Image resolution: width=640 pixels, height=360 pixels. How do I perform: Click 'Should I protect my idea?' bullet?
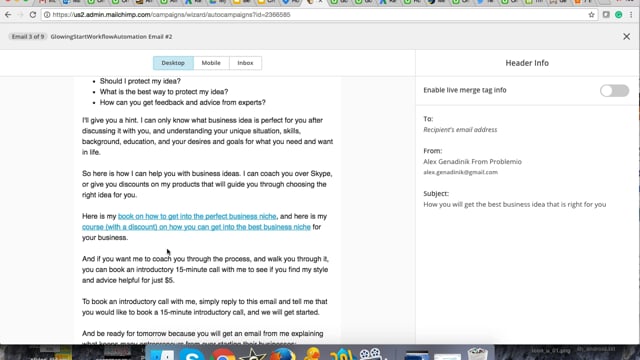click(x=140, y=81)
